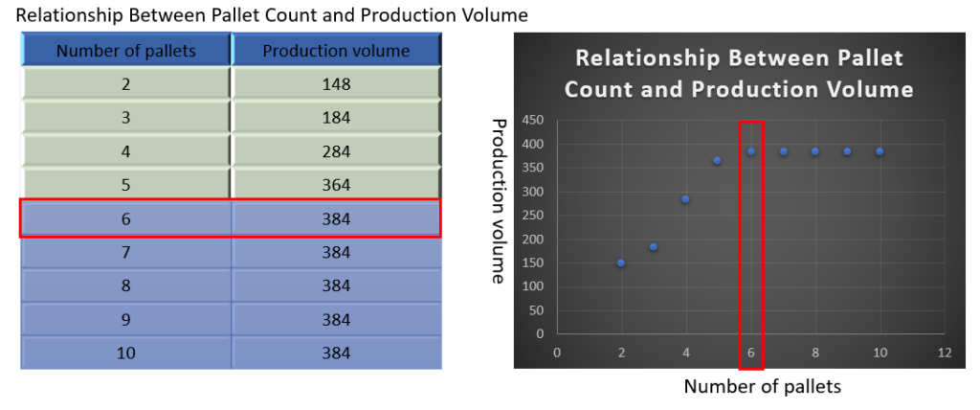The height and width of the screenshot is (410, 980).
Task: Click the "Number of pallets" table header
Action: tap(125, 51)
